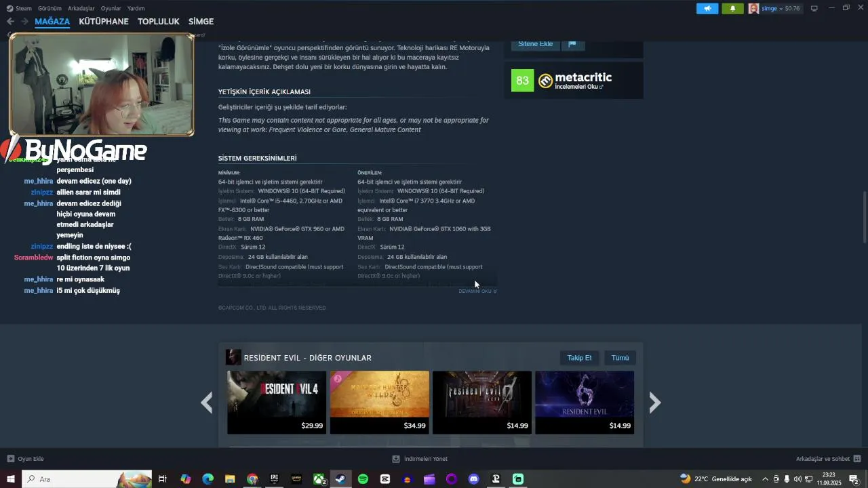
Task: Open the Resident Evil 6 thumbnail
Action: [585, 403]
